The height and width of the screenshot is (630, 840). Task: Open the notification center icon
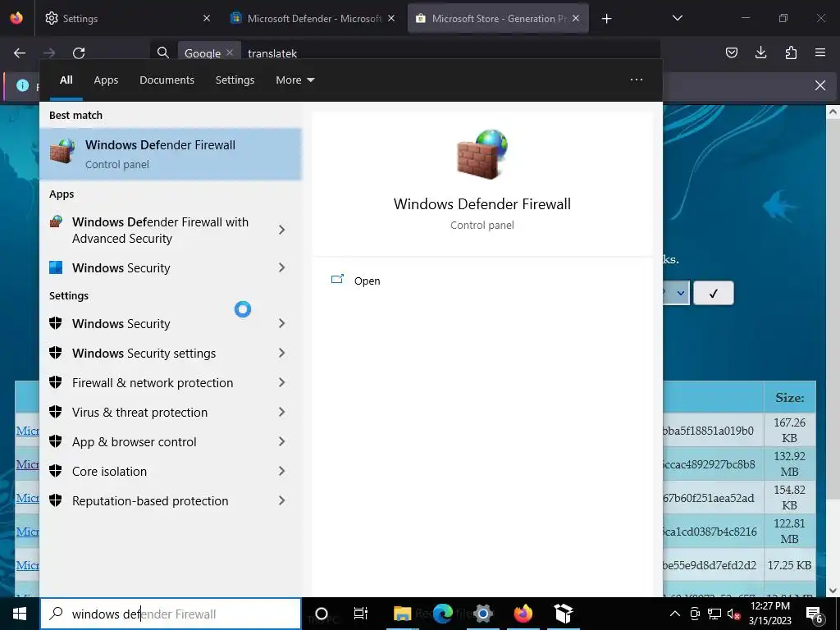click(x=815, y=614)
